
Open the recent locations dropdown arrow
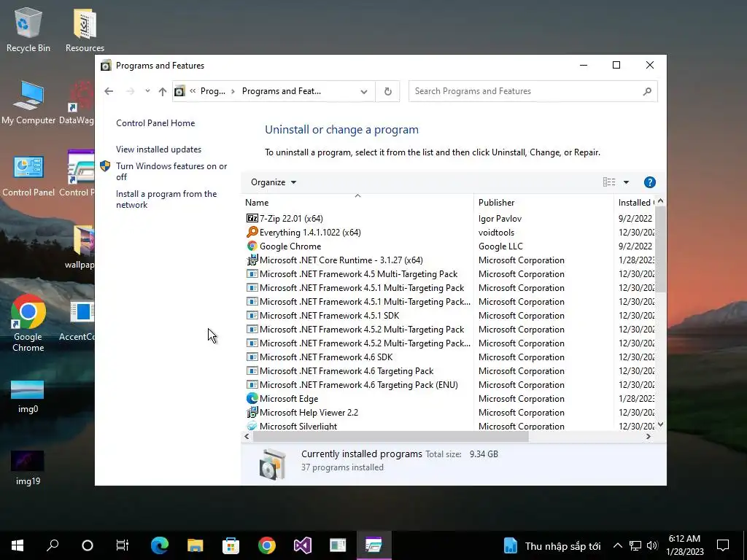pyautogui.click(x=147, y=91)
